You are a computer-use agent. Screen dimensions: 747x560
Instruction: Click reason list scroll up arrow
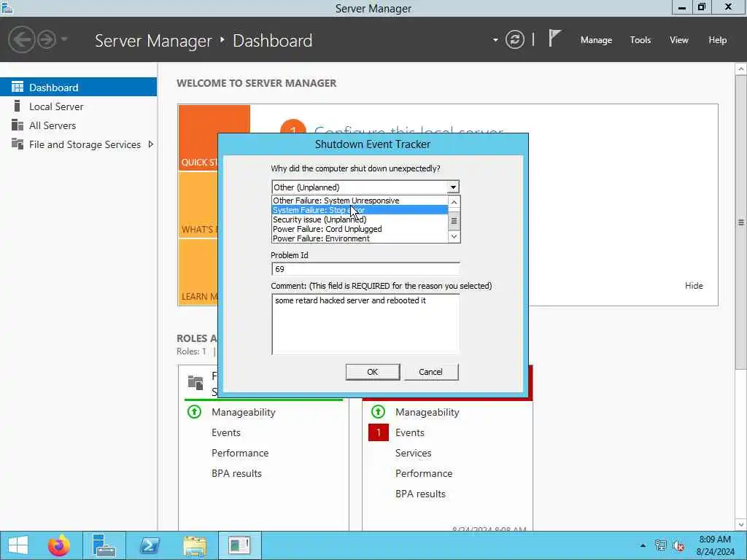(454, 202)
